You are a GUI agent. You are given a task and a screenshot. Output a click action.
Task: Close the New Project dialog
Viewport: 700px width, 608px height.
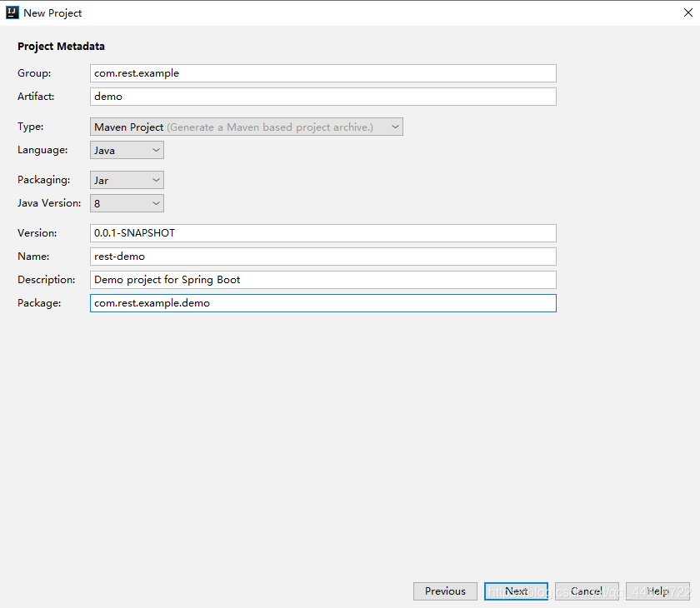(688, 12)
